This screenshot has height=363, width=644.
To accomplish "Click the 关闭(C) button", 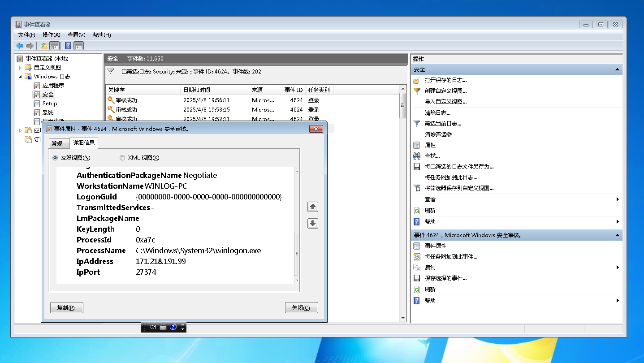I will click(x=301, y=308).
